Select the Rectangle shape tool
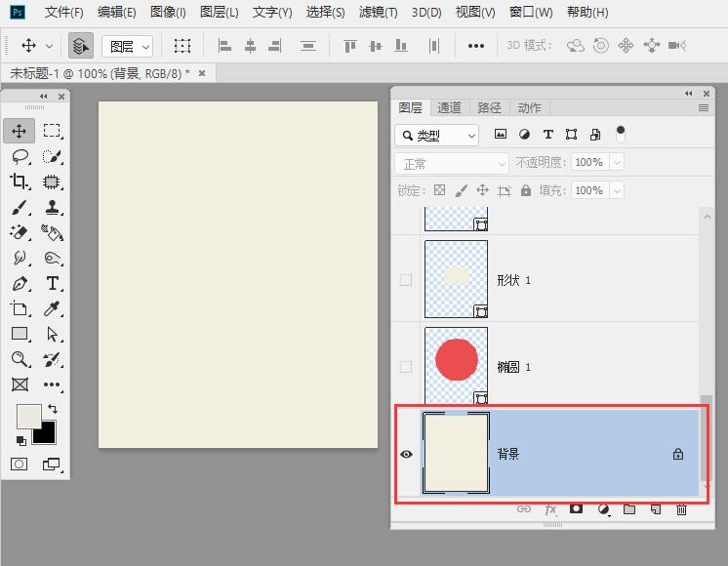The image size is (728, 566). (20, 334)
